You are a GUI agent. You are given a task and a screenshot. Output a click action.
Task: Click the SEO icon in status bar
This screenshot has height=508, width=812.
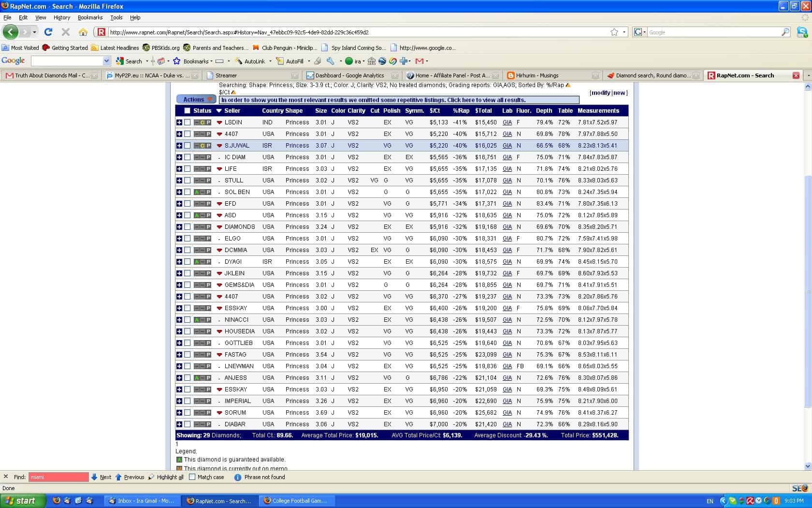click(x=800, y=488)
